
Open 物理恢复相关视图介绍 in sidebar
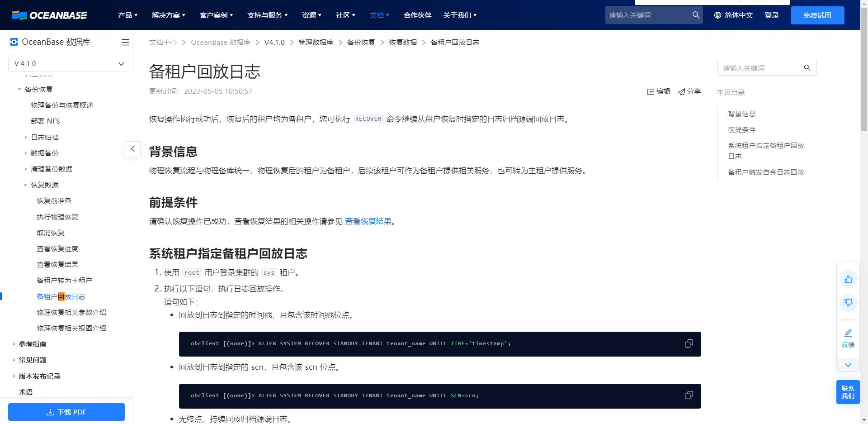pos(71,329)
